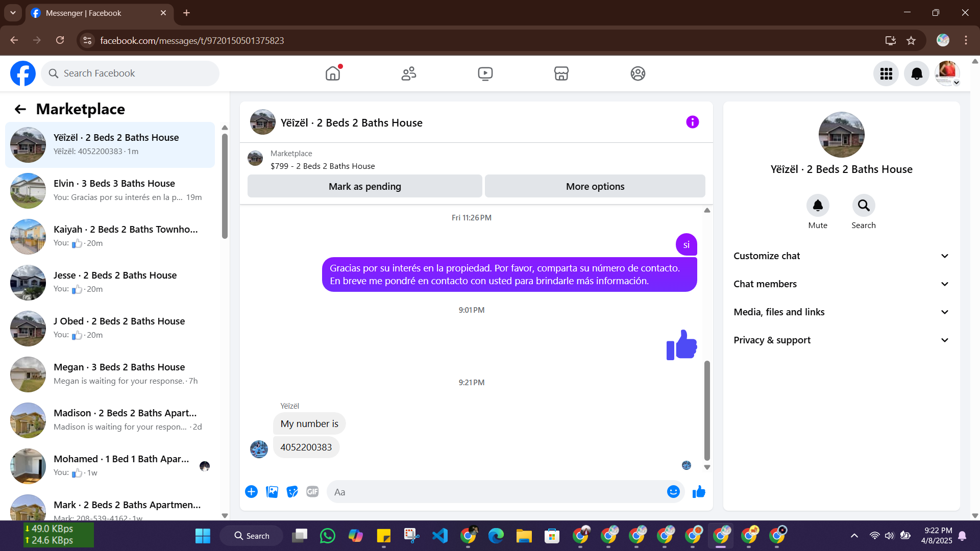Open the GIF picker in message composer
Viewport: 980px width, 551px height.
[x=312, y=492]
